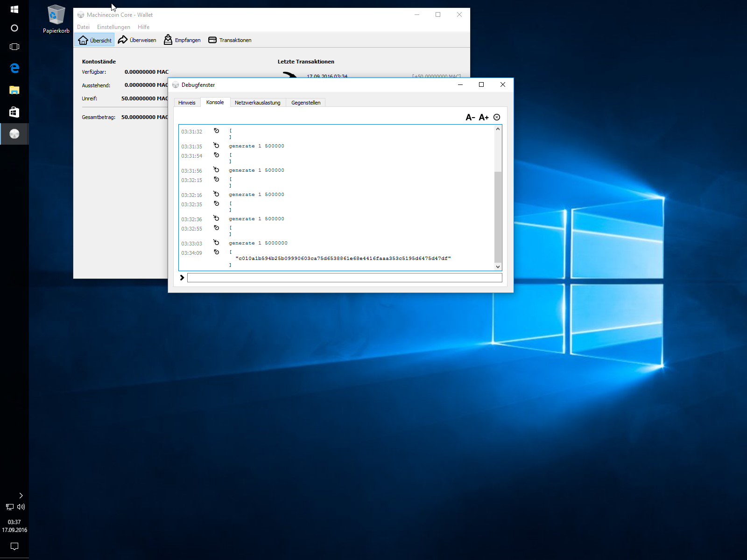The image size is (747, 560).
Task: Open File Explorer from taskbar
Action: (x=14, y=90)
